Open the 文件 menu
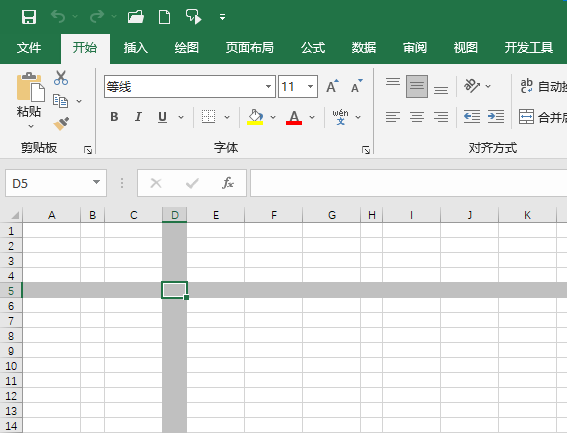 pyautogui.click(x=29, y=48)
